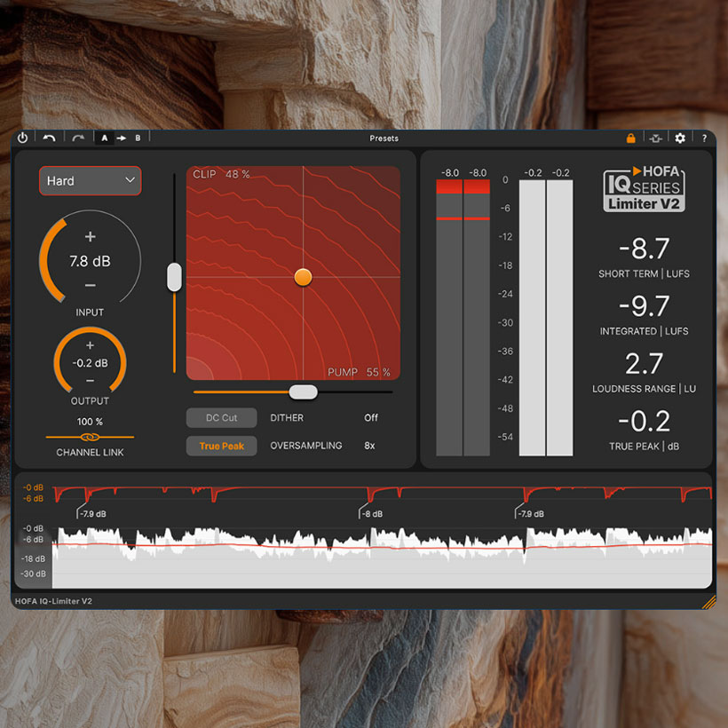Click the waveform history display
Viewport: 728px width, 728px height.
point(382,558)
